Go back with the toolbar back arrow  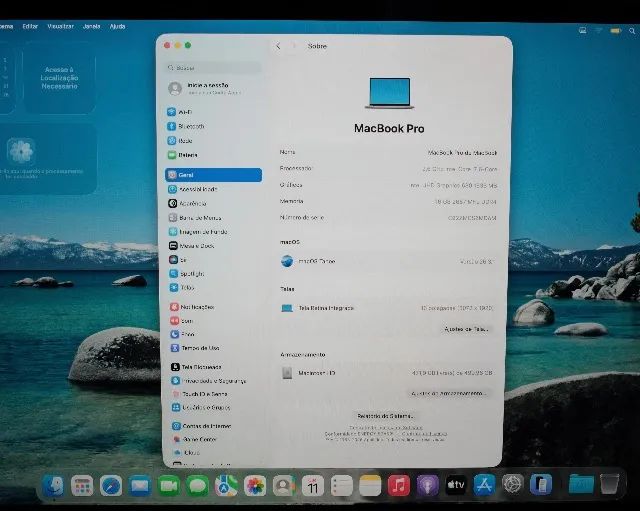tap(278, 46)
